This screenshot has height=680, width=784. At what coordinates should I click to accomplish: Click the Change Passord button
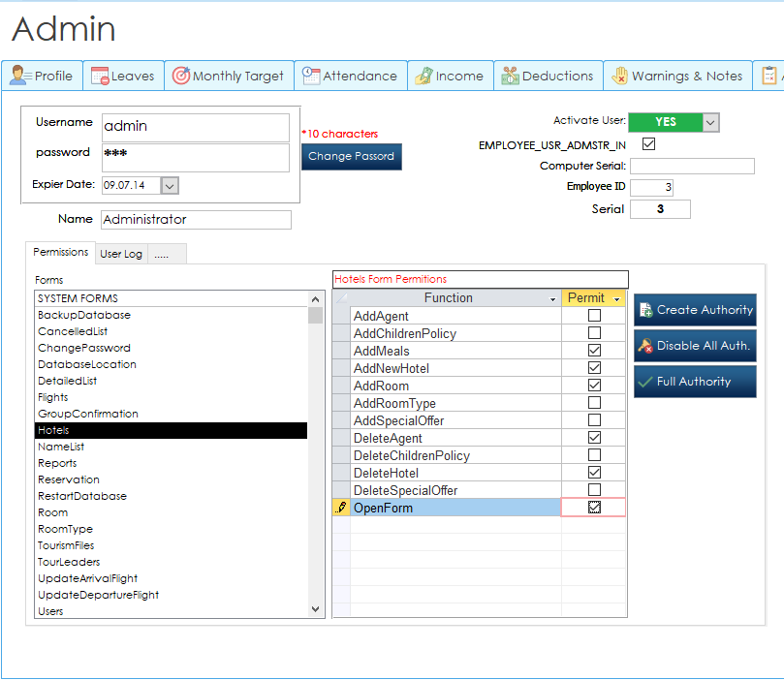pyautogui.click(x=351, y=156)
